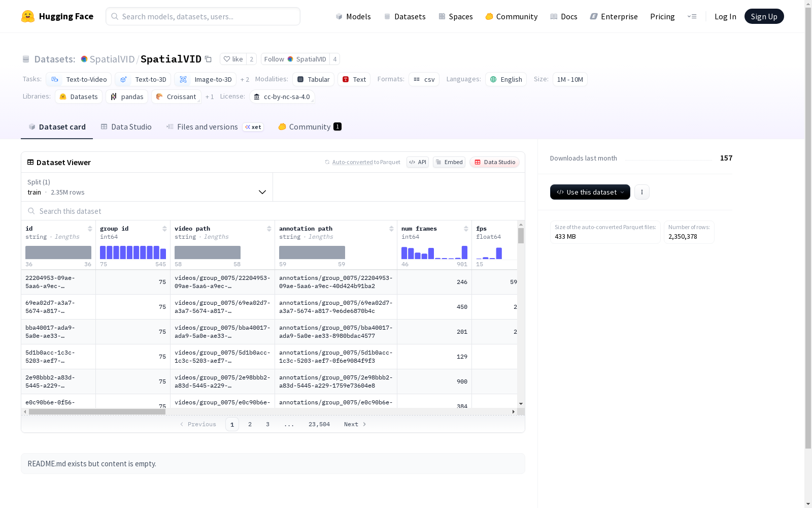Viewport: 812px width, 508px height.
Task: Open the more-navigation menu icon in header
Action: click(x=692, y=16)
